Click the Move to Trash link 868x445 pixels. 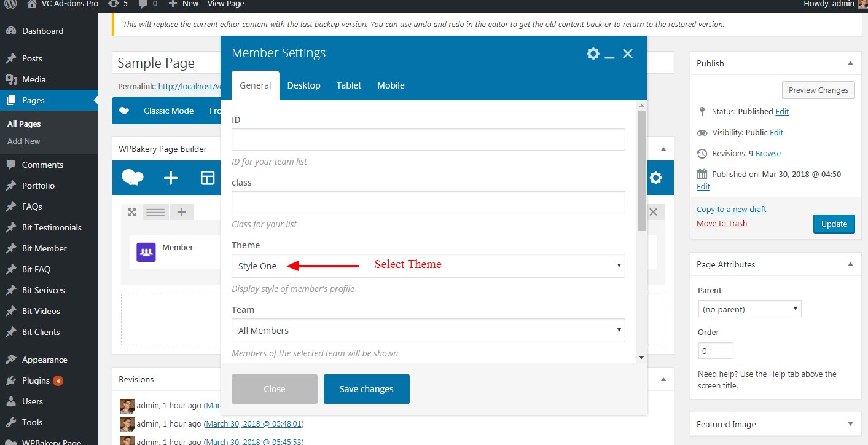point(722,223)
